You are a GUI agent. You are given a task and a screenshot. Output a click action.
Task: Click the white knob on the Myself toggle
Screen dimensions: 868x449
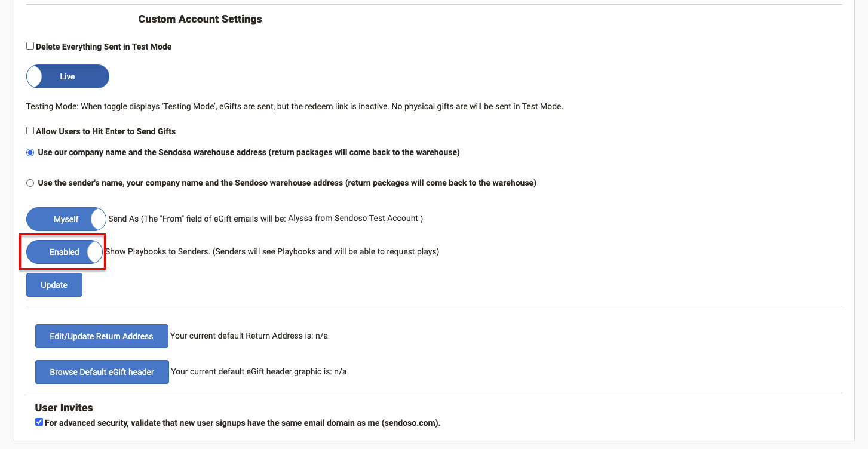(x=99, y=219)
